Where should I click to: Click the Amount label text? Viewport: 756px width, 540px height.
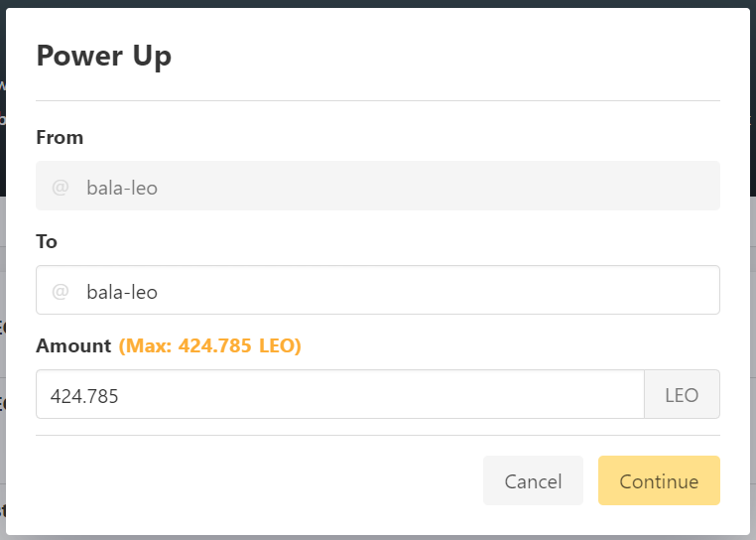pos(73,346)
